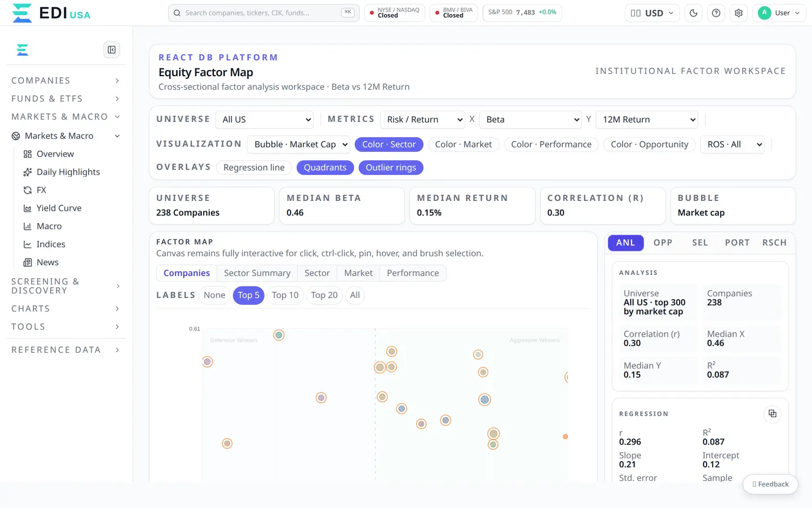Click the Markets & Macro globe icon
This screenshot has width=812, height=508.
click(x=16, y=136)
